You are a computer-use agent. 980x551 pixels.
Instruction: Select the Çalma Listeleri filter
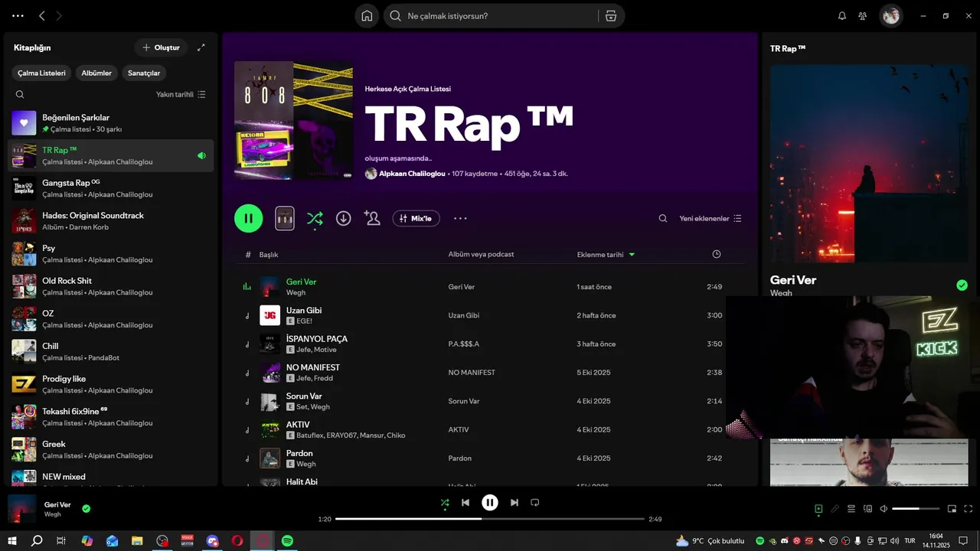(42, 73)
